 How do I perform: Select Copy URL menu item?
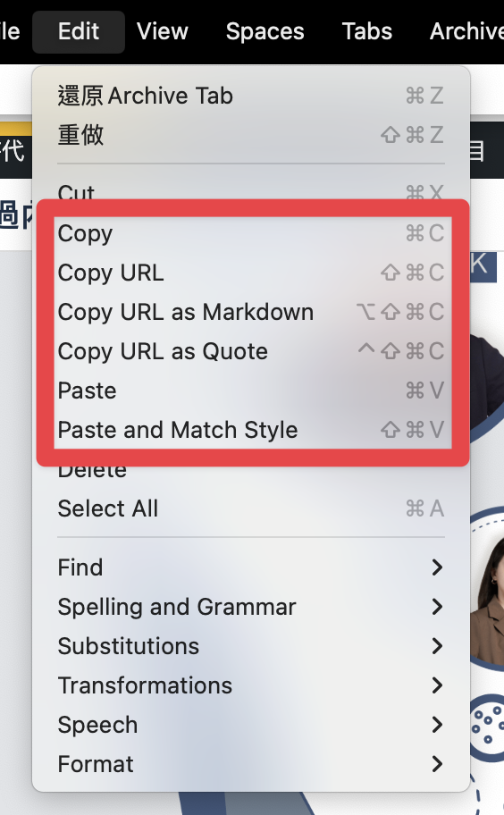coord(251,273)
